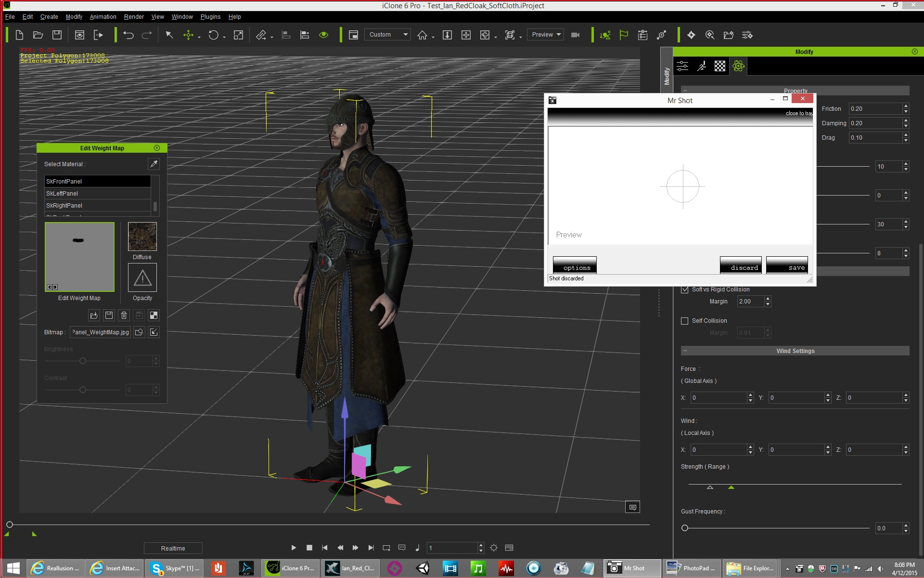The width and height of the screenshot is (924, 578).
Task: Open the Rotate tool dropdown arrow
Action: 224,37
